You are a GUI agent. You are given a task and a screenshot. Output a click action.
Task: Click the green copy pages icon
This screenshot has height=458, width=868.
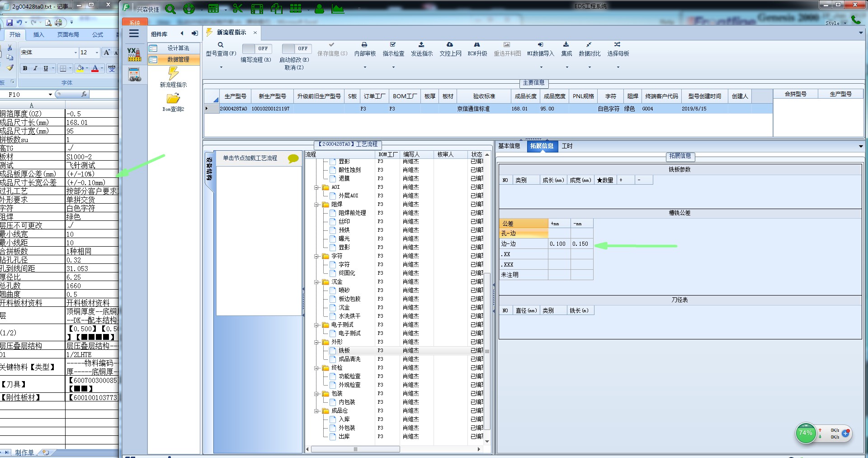click(x=276, y=8)
